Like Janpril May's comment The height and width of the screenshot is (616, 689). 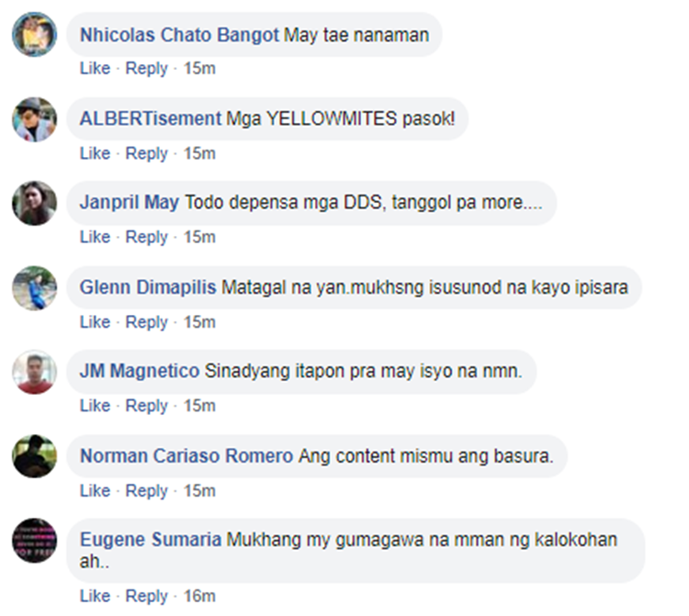(95, 237)
